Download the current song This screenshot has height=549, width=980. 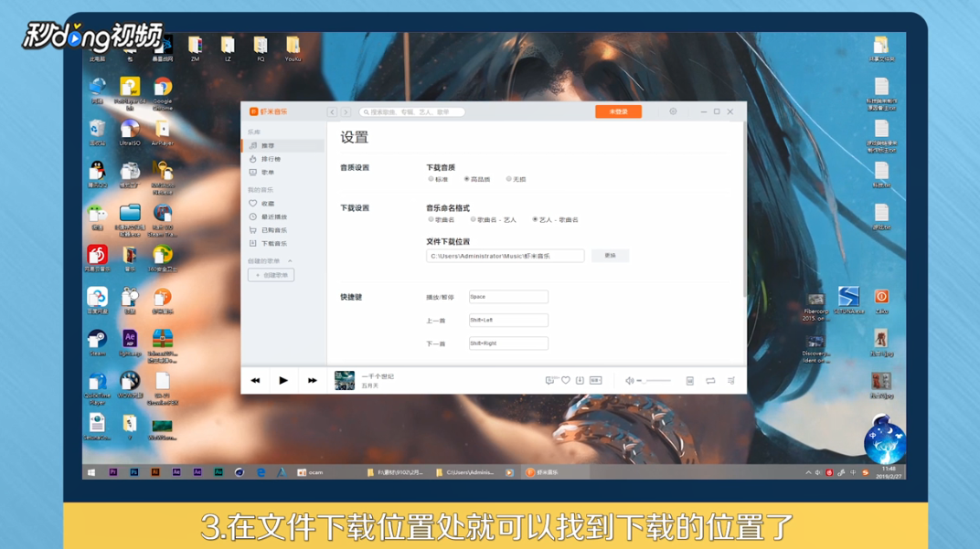580,380
